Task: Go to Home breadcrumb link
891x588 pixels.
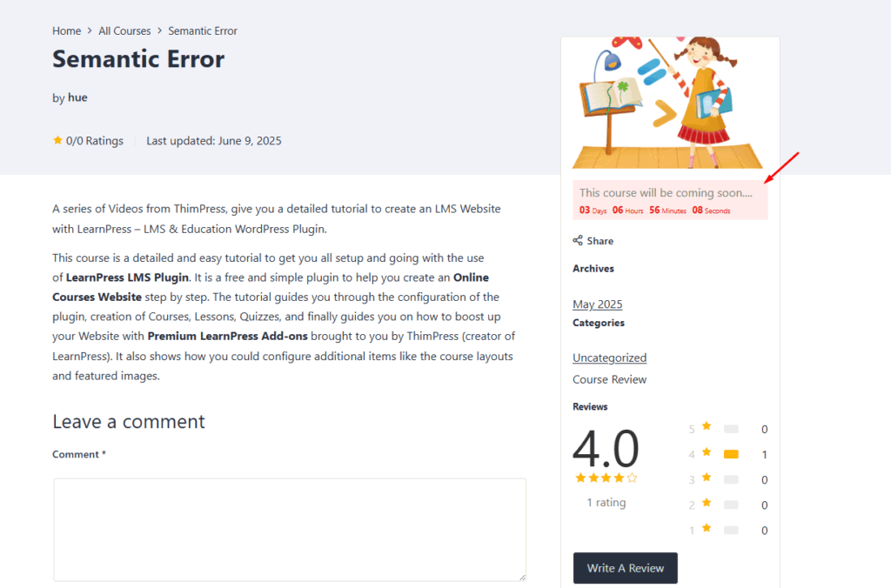Action: point(66,30)
